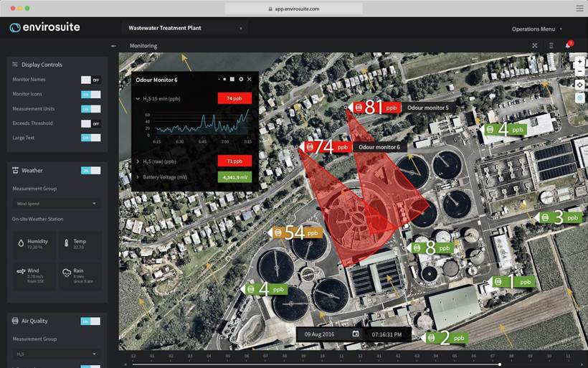Click the teal map layer button
The width and height of the screenshot is (588, 368).
(579, 98)
